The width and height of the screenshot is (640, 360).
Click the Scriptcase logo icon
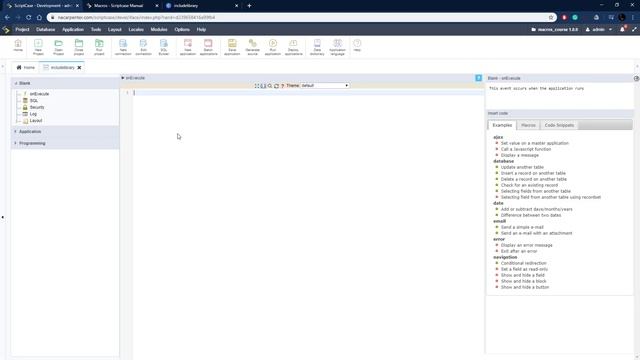click(x=6, y=29)
